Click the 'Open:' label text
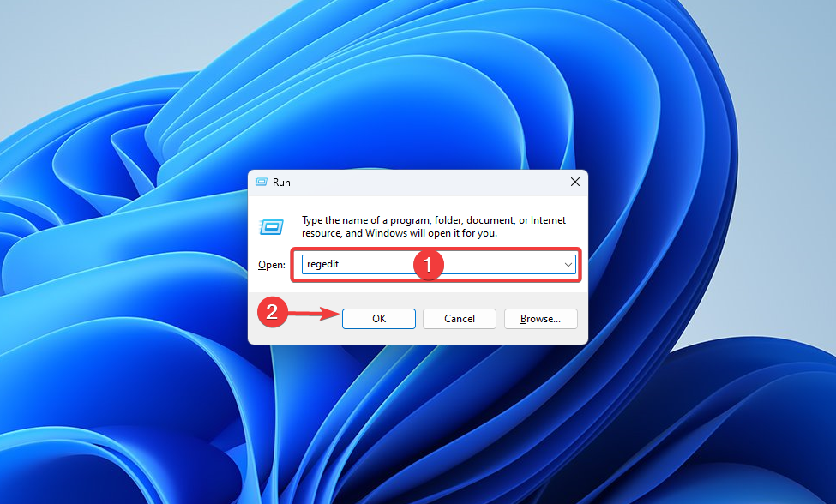This screenshot has width=836, height=504. [272, 265]
